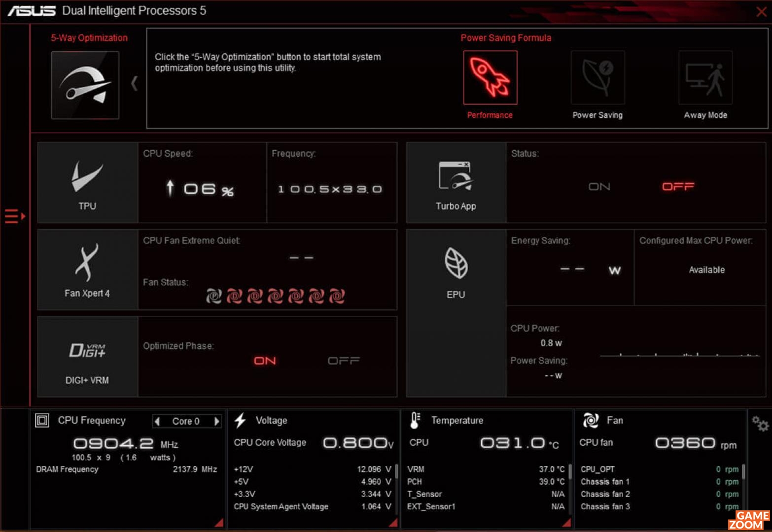Open the TPU panel
The height and width of the screenshot is (532, 772).
(x=87, y=183)
